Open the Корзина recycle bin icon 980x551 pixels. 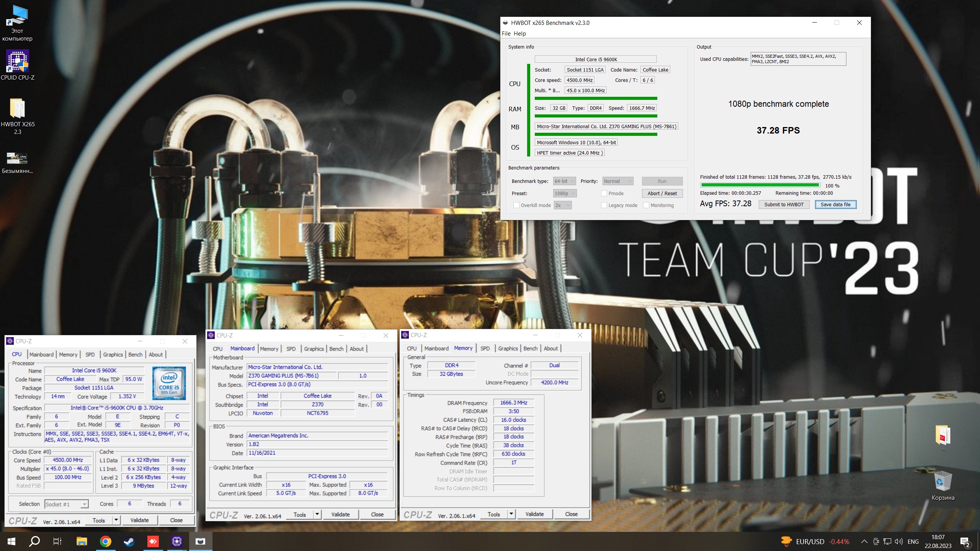942,486
